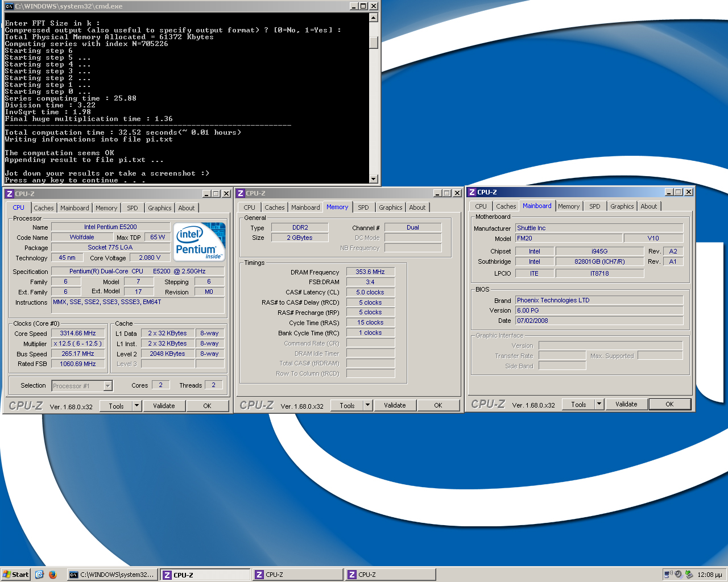728x582 pixels.
Task: Select CPU tab in Memory window
Action: click(x=250, y=207)
